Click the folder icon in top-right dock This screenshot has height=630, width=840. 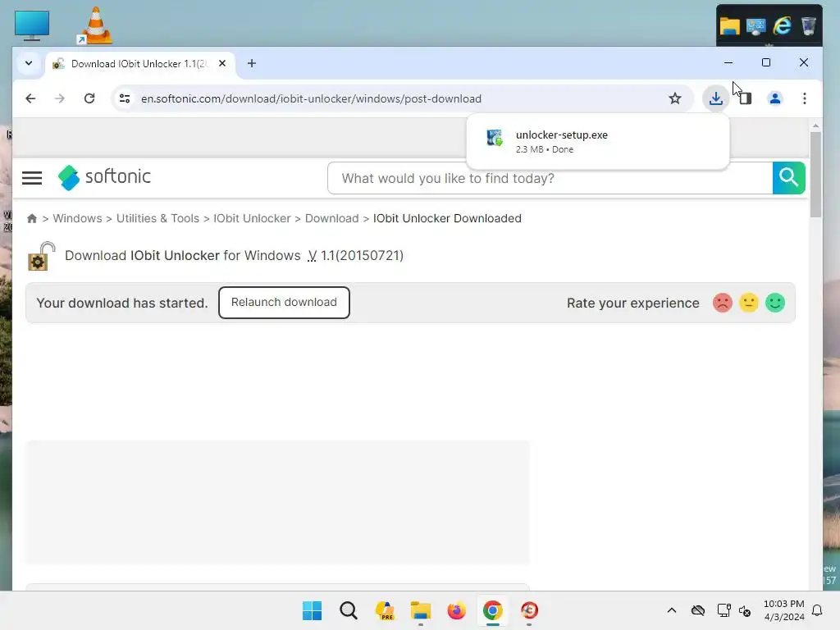[x=729, y=25]
